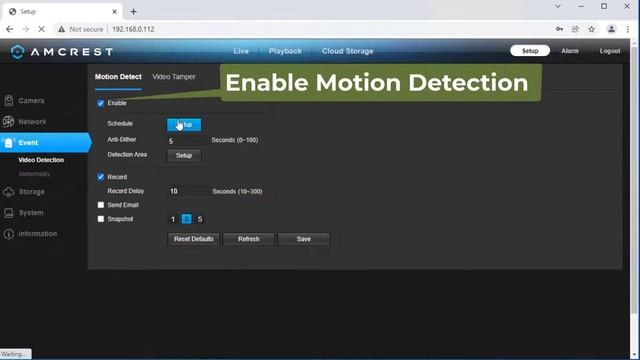Open Schedule Setup button
The width and height of the screenshot is (640, 360).
click(x=184, y=125)
